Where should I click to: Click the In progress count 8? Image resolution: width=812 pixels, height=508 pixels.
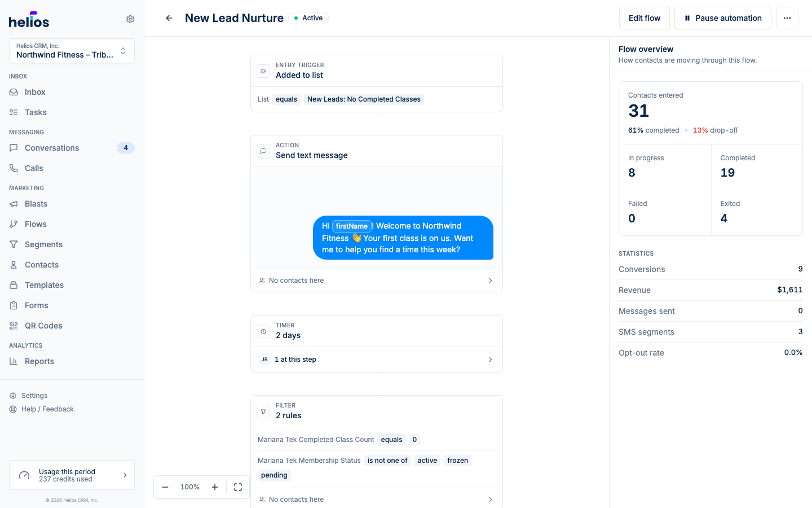coord(632,173)
